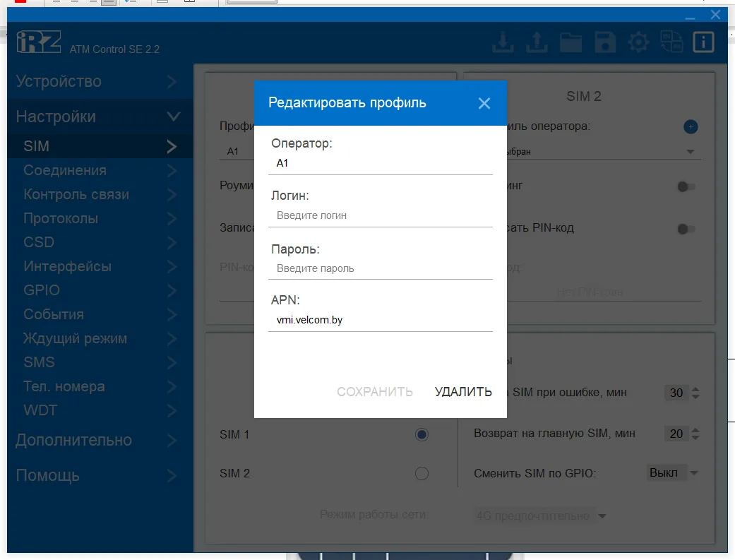
Task: Expand the Помощь sidebar section
Action: tap(100, 475)
